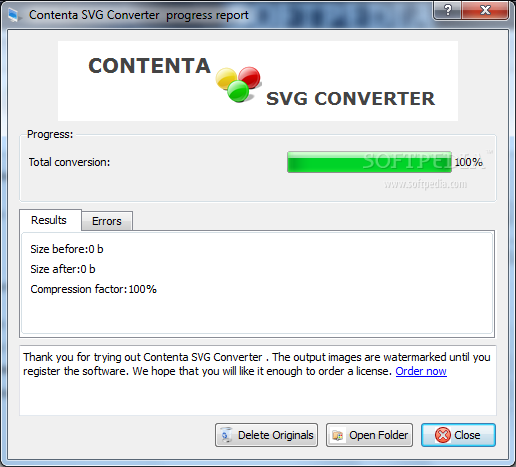Click the title bar X button
This screenshot has height=467, width=516.
485,10
